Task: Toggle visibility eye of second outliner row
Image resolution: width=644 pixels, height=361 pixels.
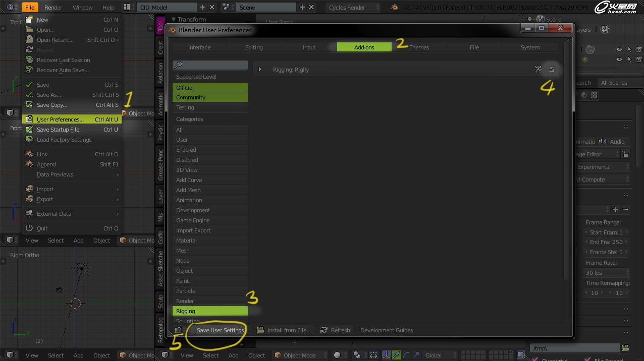Action: pos(619,59)
